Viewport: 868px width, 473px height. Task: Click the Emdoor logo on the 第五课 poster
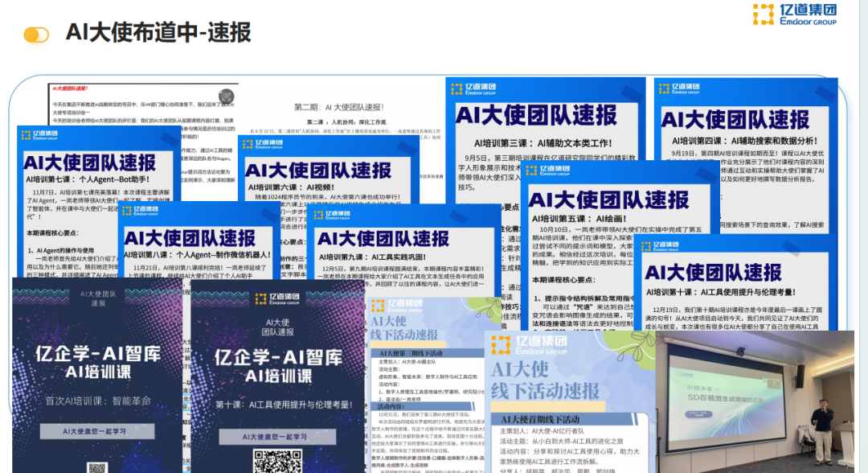549,171
